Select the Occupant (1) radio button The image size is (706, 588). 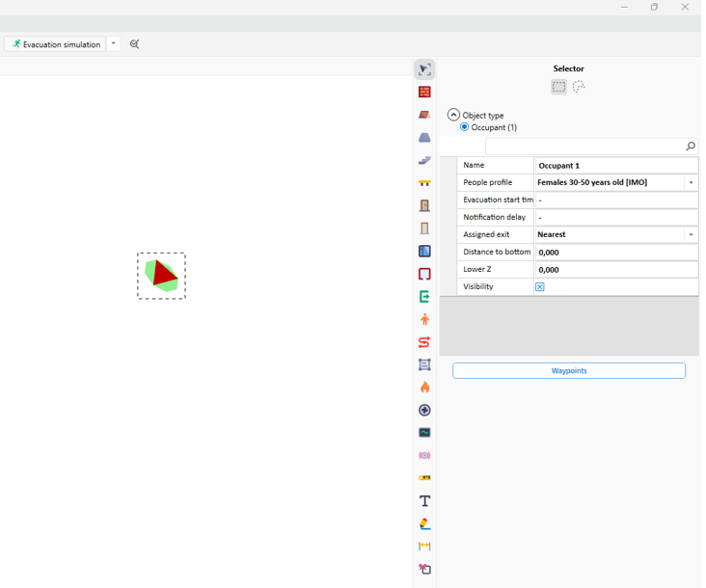tap(465, 127)
